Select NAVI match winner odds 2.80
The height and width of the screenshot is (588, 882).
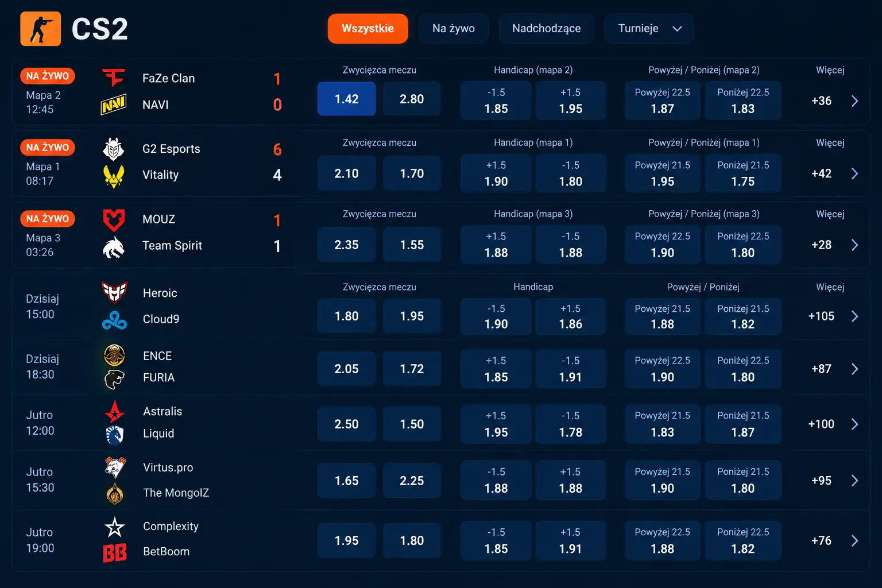point(412,99)
